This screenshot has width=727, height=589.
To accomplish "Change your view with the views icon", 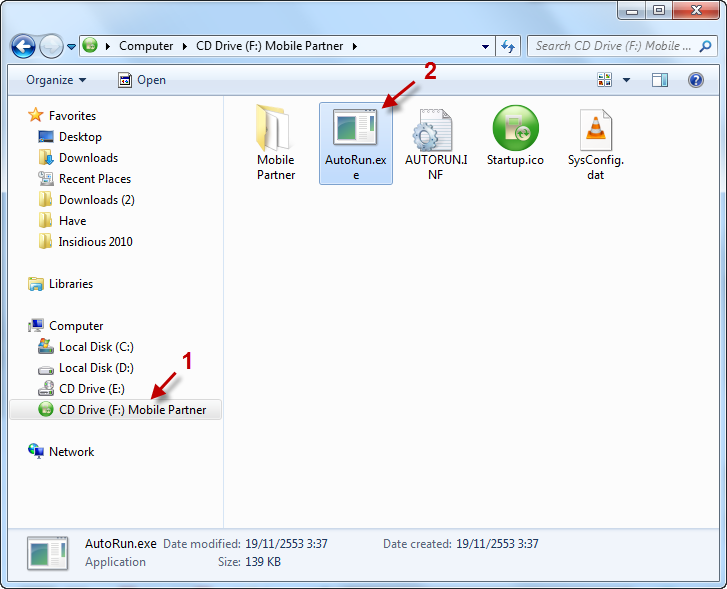I will pos(605,80).
